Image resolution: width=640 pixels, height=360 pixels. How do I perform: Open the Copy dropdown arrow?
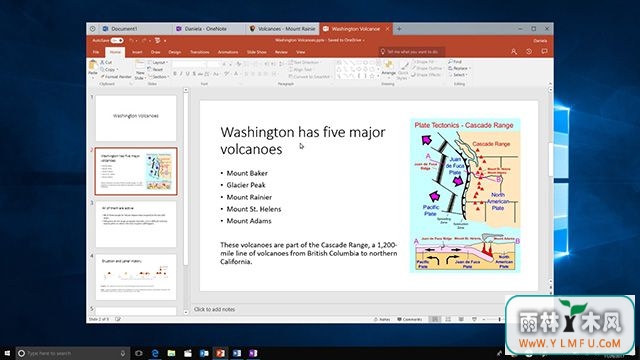[x=117, y=70]
